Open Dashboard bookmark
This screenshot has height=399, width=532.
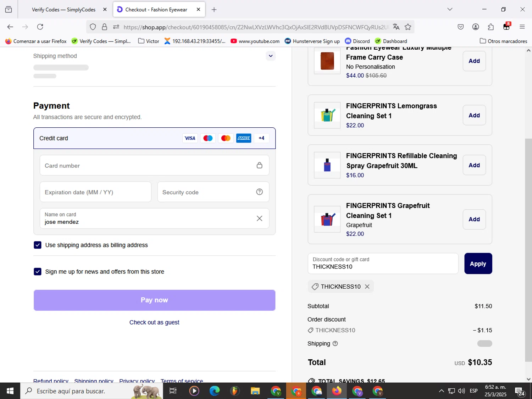[391, 41]
